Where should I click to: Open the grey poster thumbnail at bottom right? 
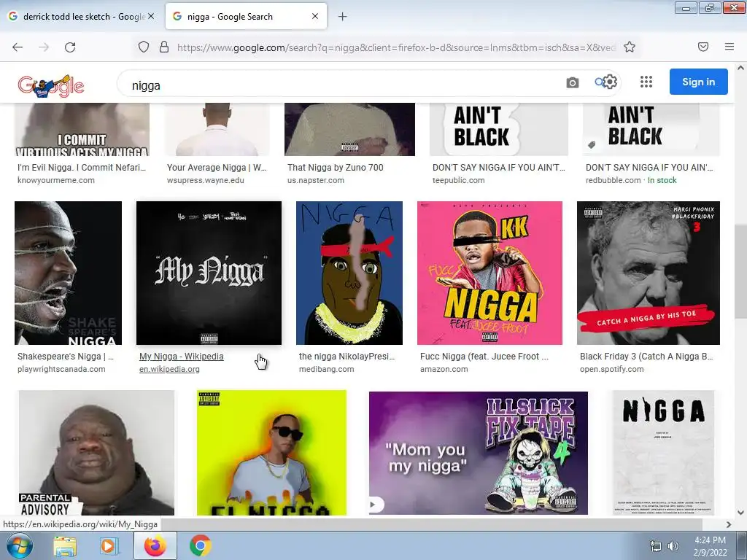pos(663,453)
